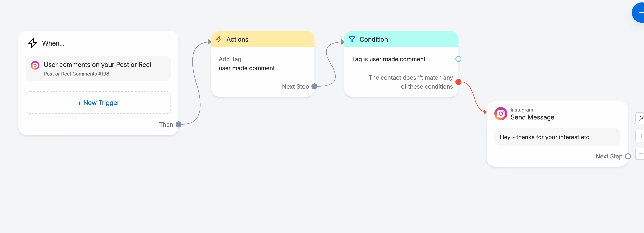
Task: Click the Send Message Next Step connector
Action: 628,156
